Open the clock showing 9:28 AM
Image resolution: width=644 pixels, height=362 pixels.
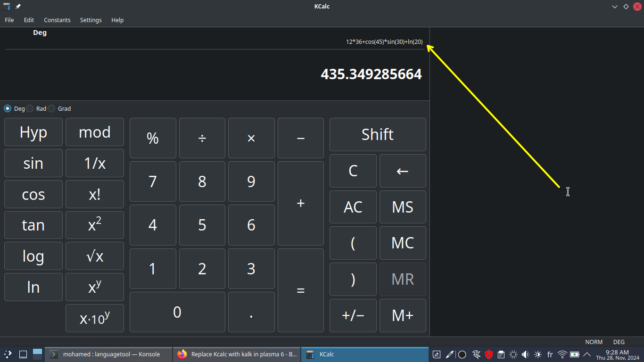point(617,354)
